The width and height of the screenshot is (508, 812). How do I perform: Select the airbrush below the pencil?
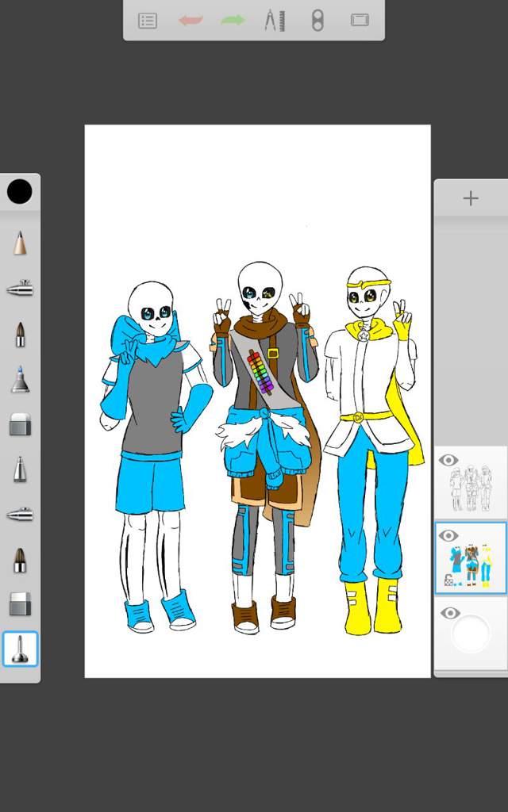(x=20, y=288)
